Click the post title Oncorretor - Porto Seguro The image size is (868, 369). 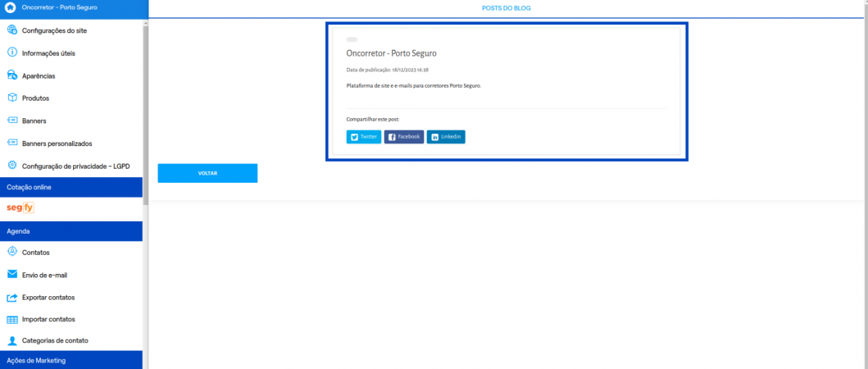pos(391,54)
